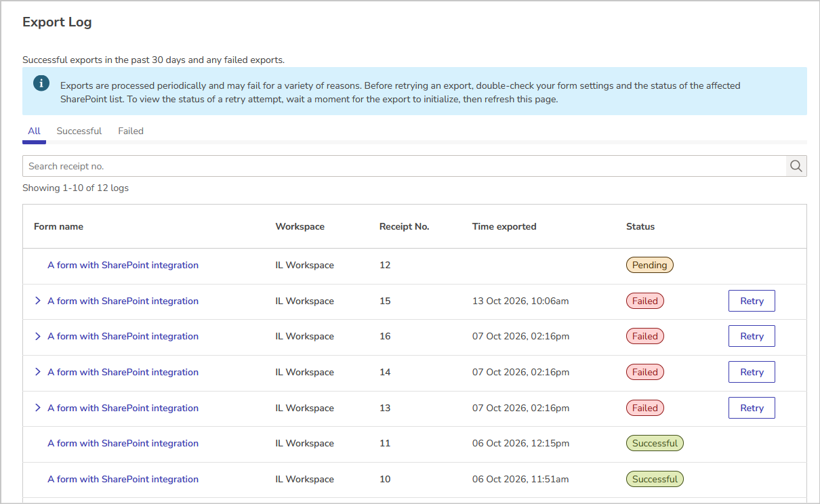Image resolution: width=820 pixels, height=504 pixels.
Task: Open the form link for receipt 15
Action: point(123,301)
